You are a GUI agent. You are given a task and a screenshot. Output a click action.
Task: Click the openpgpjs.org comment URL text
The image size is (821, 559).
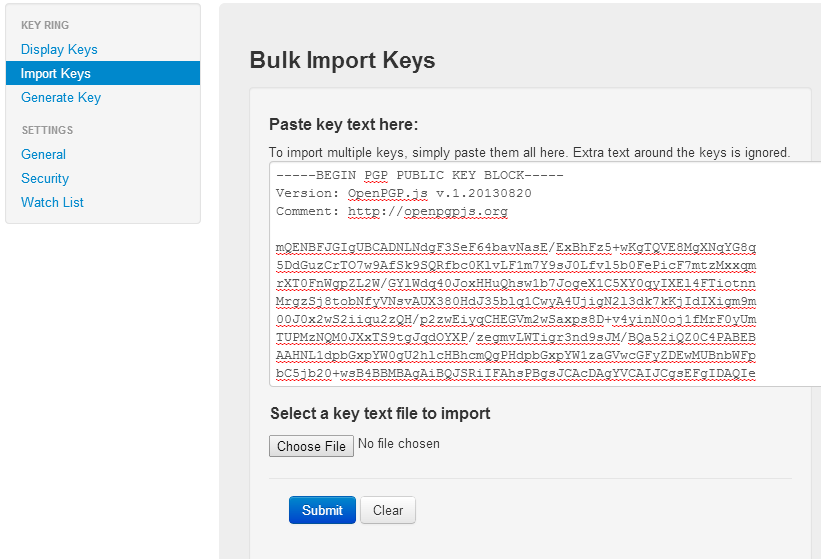(x=428, y=212)
